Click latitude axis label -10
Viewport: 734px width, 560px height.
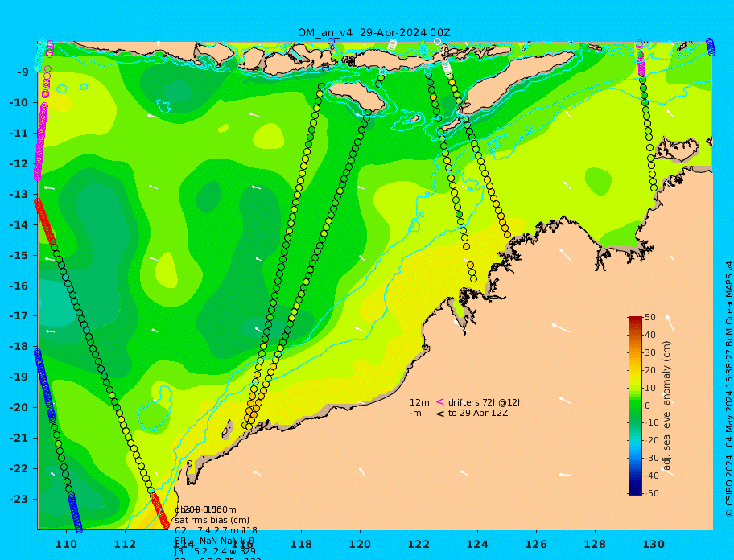(19, 102)
